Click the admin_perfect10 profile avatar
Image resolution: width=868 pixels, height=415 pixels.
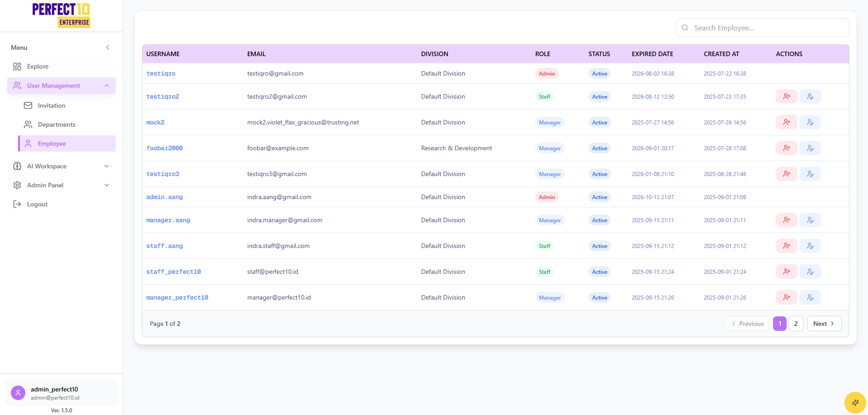(18, 393)
